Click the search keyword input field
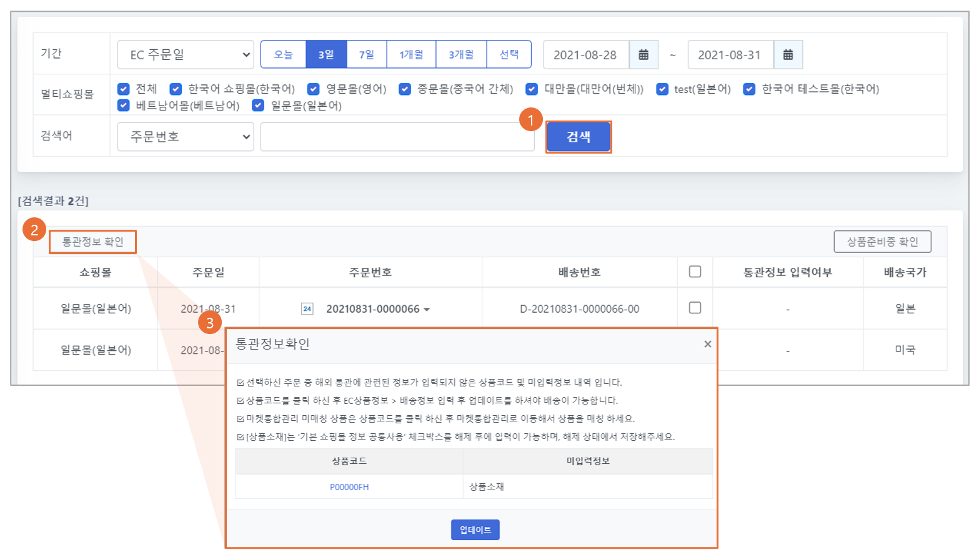This screenshot has height=560, width=979. [397, 137]
